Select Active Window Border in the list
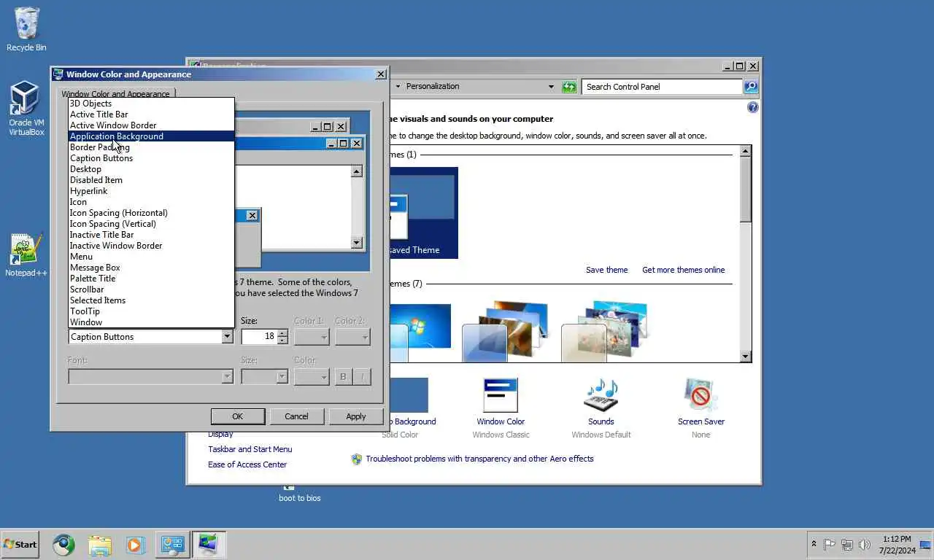 pyautogui.click(x=151, y=125)
